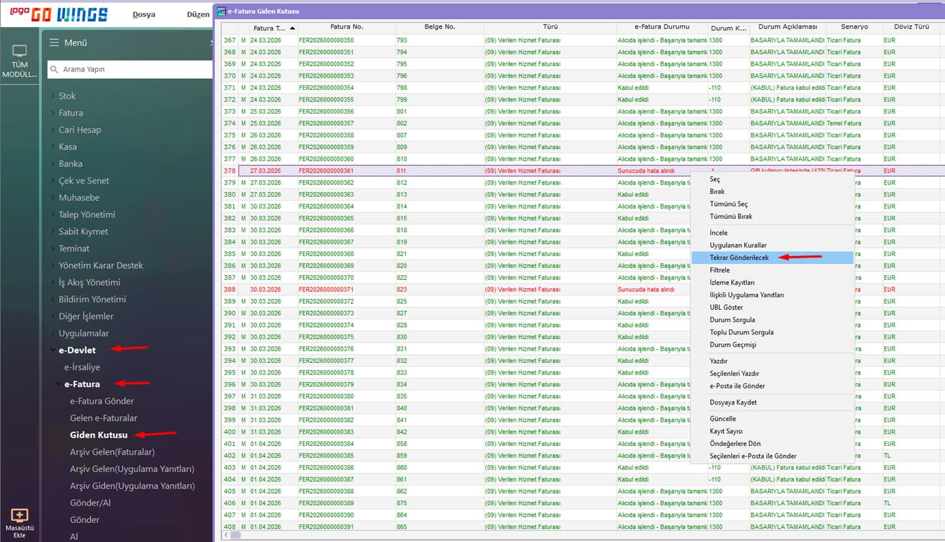The width and height of the screenshot is (945, 542).
Task: Collapse the e-Devlet section
Action: coord(52,350)
